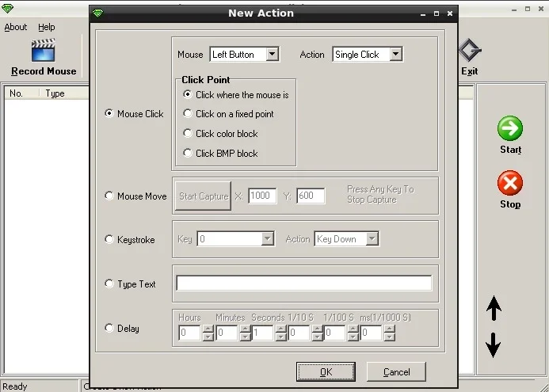The image size is (549, 392).
Task: Click the Y coordinate field
Action: 311,196
